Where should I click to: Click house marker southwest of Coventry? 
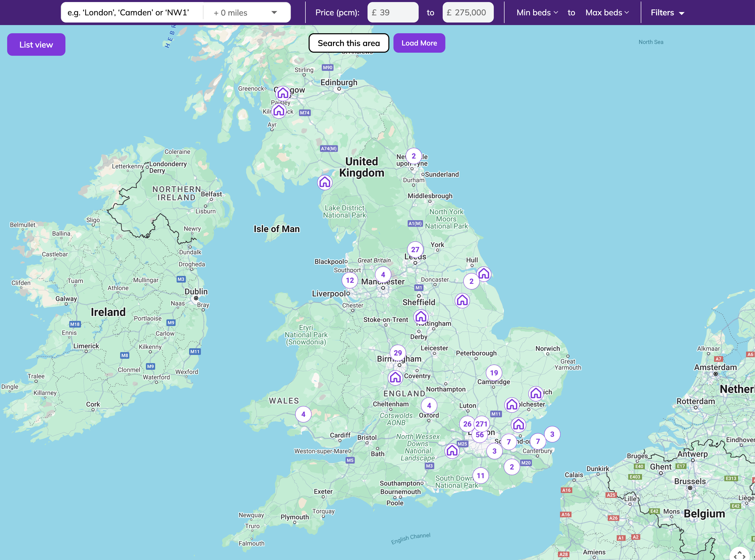click(395, 377)
